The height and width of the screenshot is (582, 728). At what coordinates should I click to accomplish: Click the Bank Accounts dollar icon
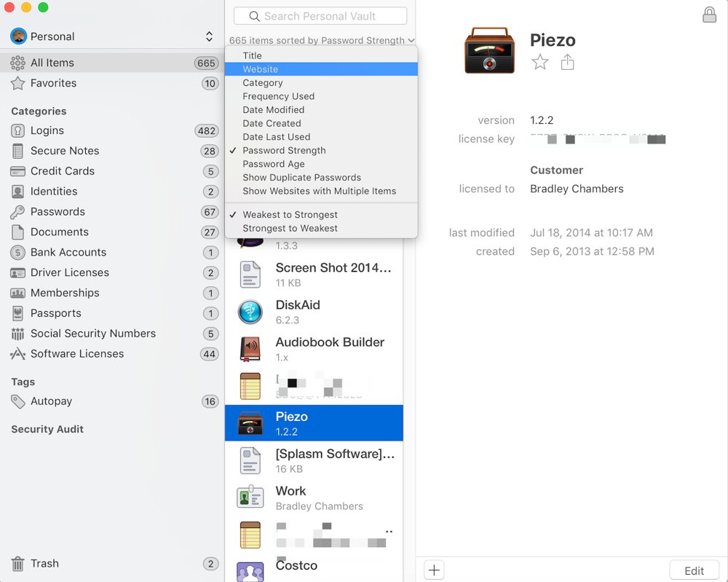click(17, 252)
